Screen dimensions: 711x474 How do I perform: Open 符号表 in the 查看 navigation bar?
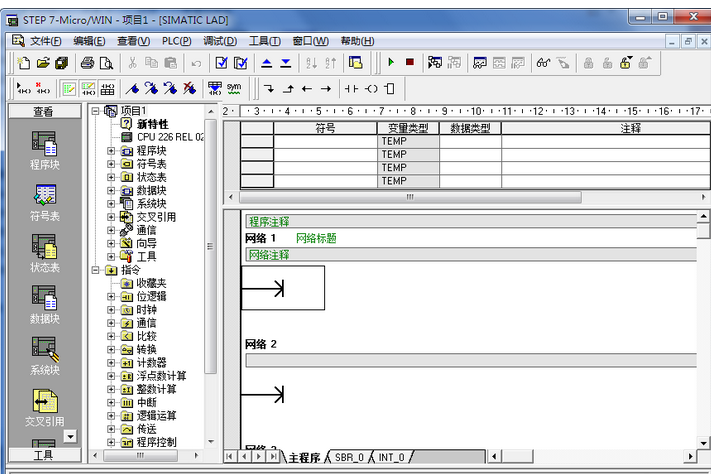[44, 203]
